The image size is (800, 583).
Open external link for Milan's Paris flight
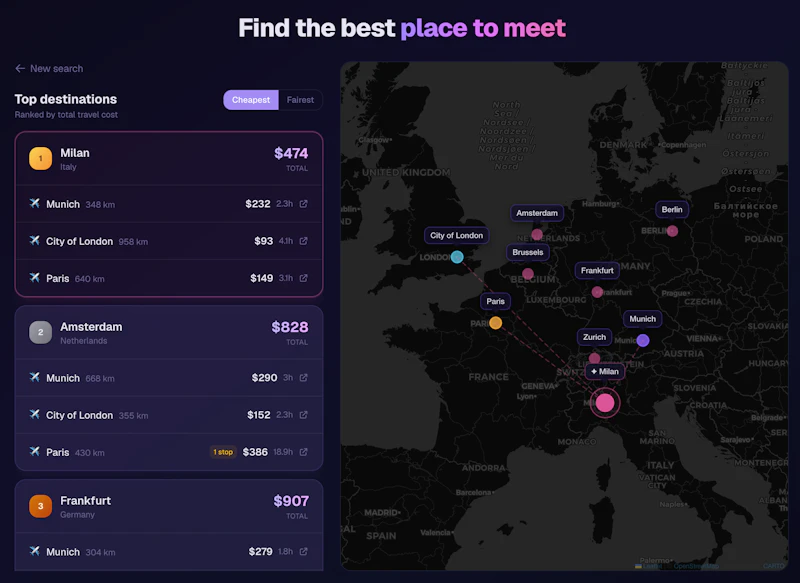coord(304,278)
